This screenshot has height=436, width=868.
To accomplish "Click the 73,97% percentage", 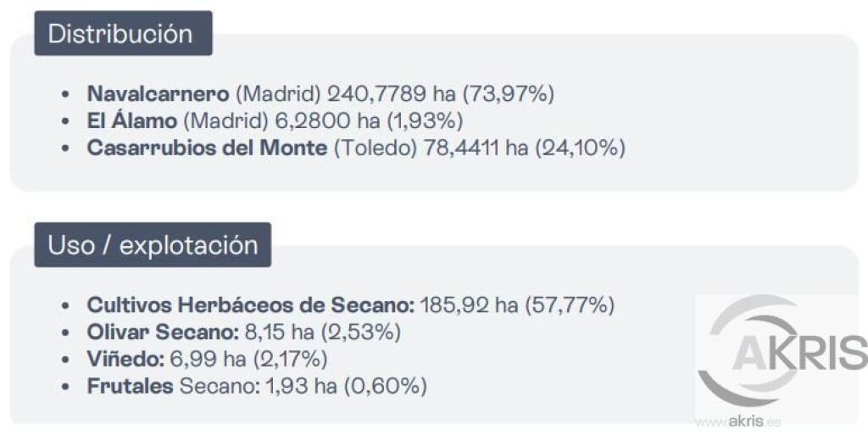I will tap(509, 93).
